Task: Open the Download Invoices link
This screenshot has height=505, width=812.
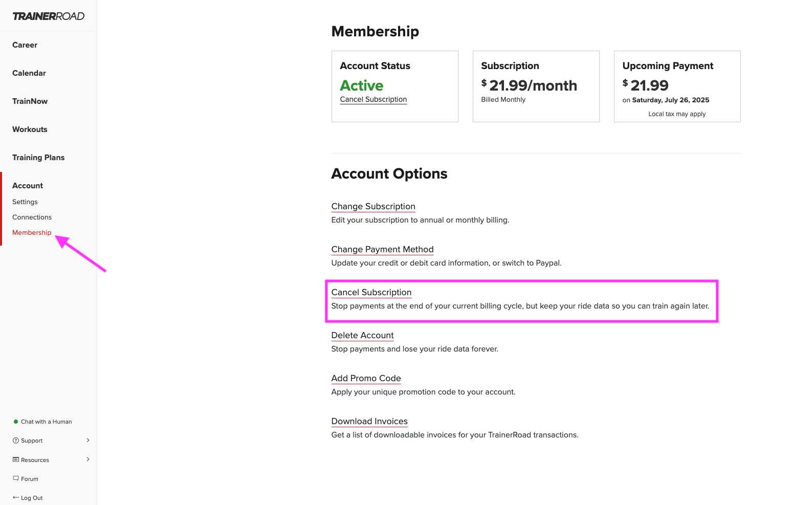Action: coord(369,421)
